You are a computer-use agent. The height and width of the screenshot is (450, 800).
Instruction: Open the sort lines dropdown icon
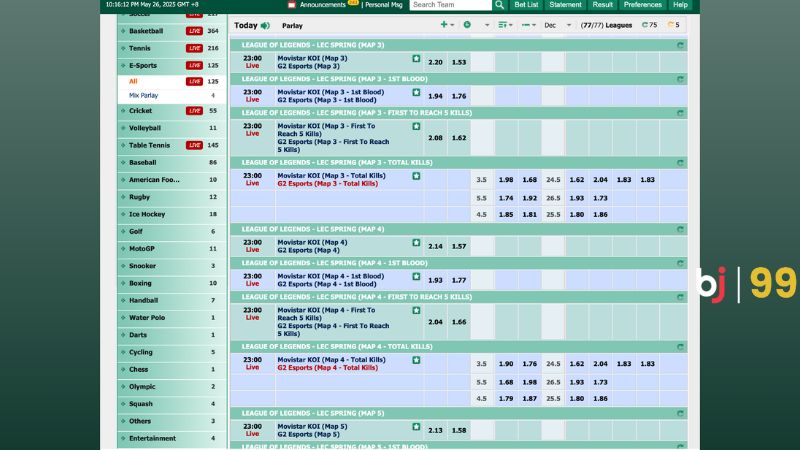(505, 24)
